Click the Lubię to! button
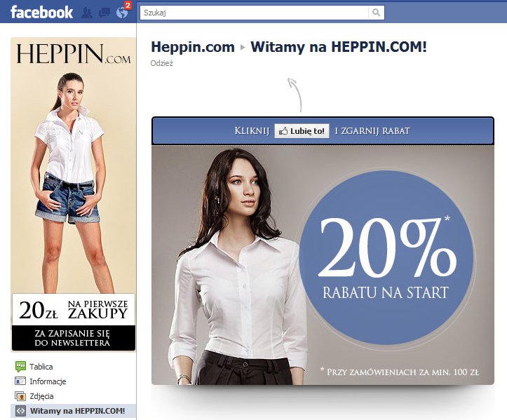The height and width of the screenshot is (420, 507). (302, 131)
